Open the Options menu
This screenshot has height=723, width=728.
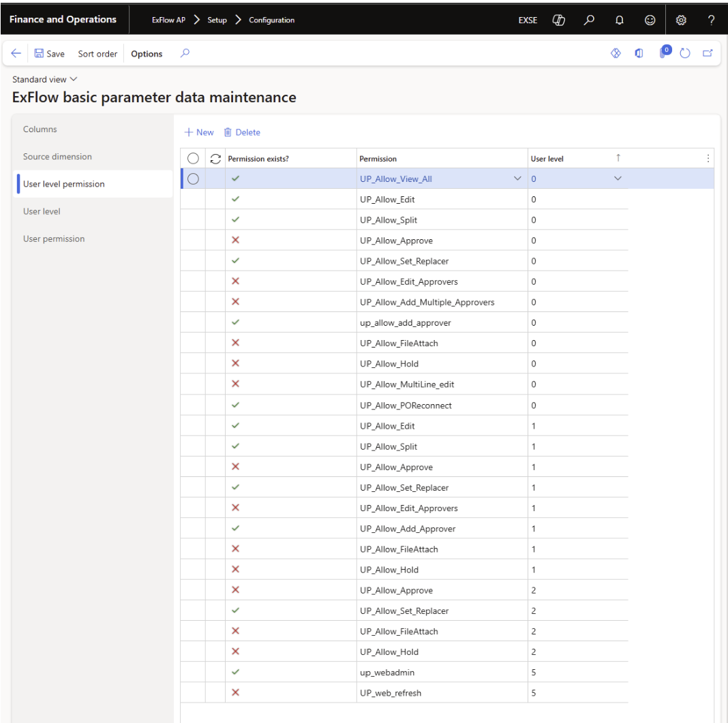tap(147, 54)
